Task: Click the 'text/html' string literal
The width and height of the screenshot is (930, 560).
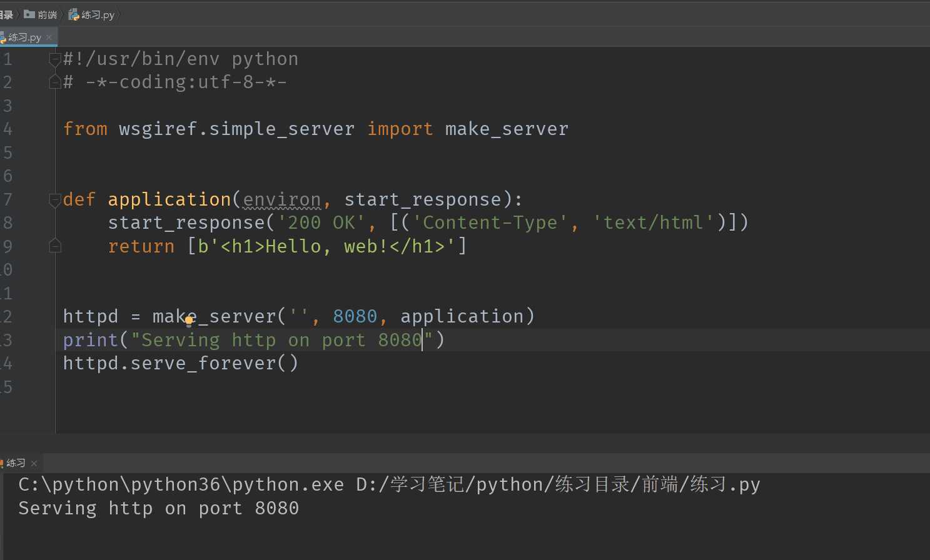Action: (x=653, y=222)
